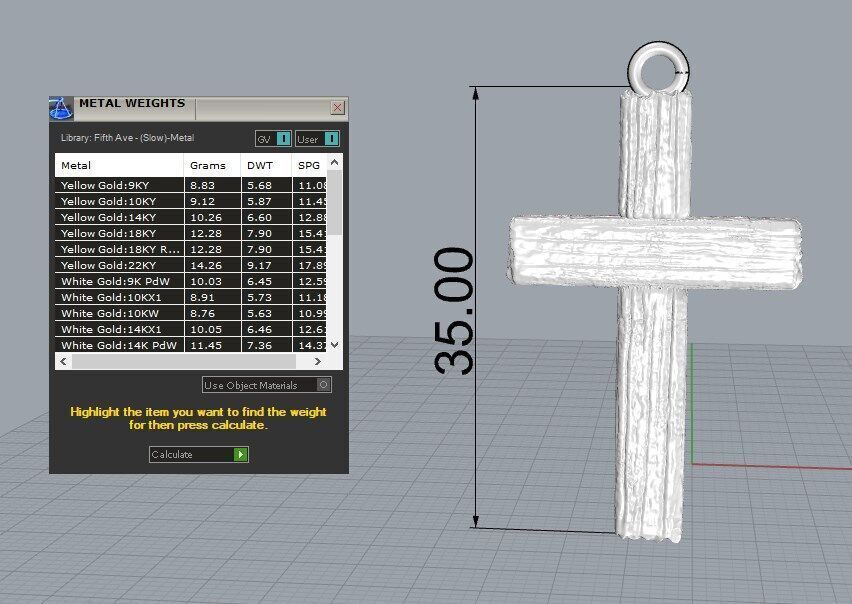This screenshot has width=852, height=604.
Task: Click the 8.91 grams value
Action: (x=202, y=297)
